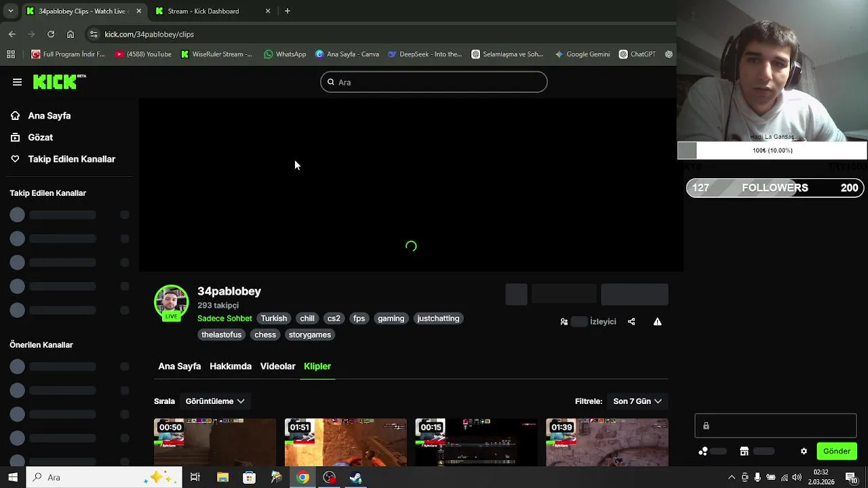The width and height of the screenshot is (868, 488).
Task: Open the 00:50 clip thumbnail
Action: [x=215, y=443]
